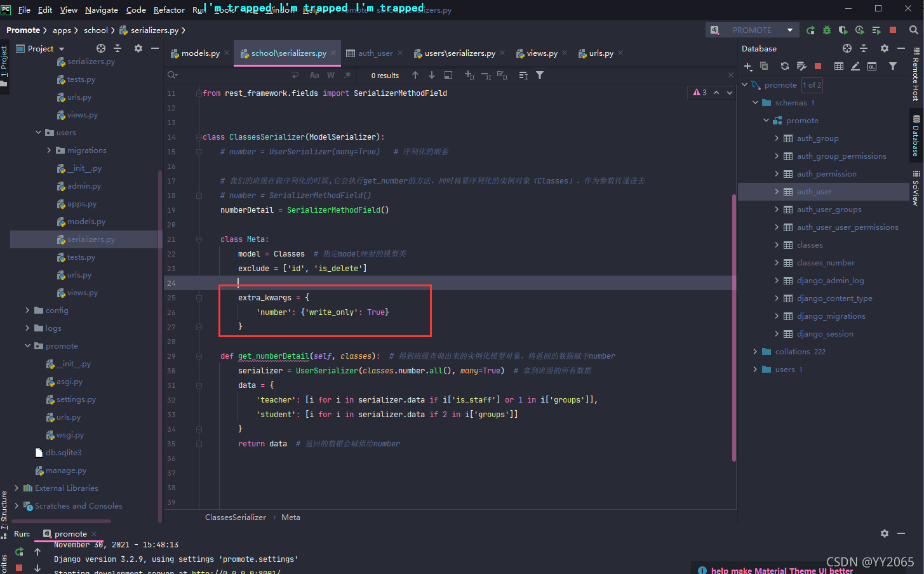Toggle the Database side tool window tab
This screenshot has height=574, width=924.
pos(916,137)
